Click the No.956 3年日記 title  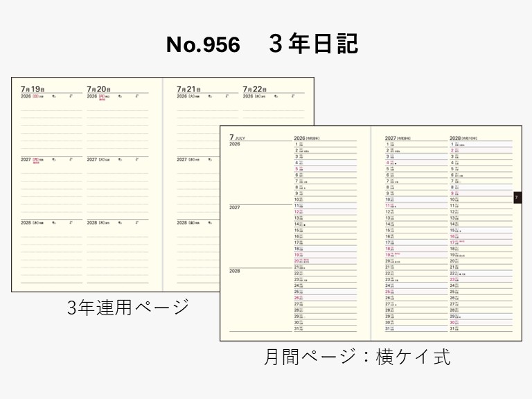[262, 44]
